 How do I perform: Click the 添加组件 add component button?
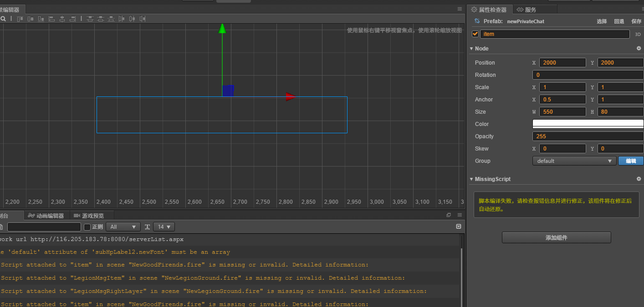click(x=556, y=237)
